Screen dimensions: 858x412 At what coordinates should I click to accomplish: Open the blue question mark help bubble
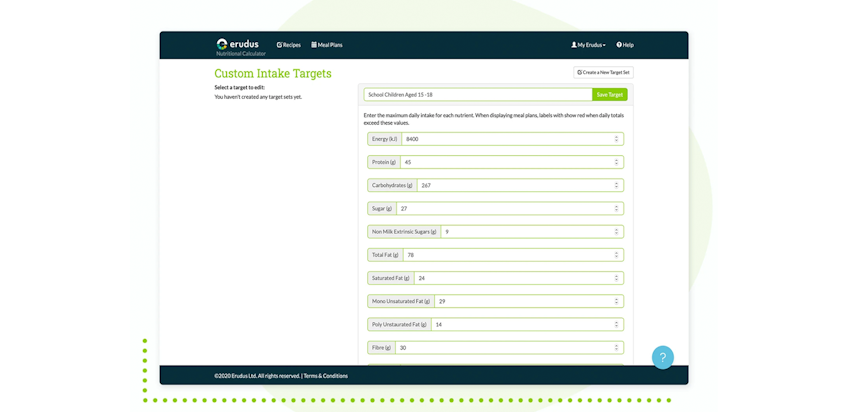[663, 357]
